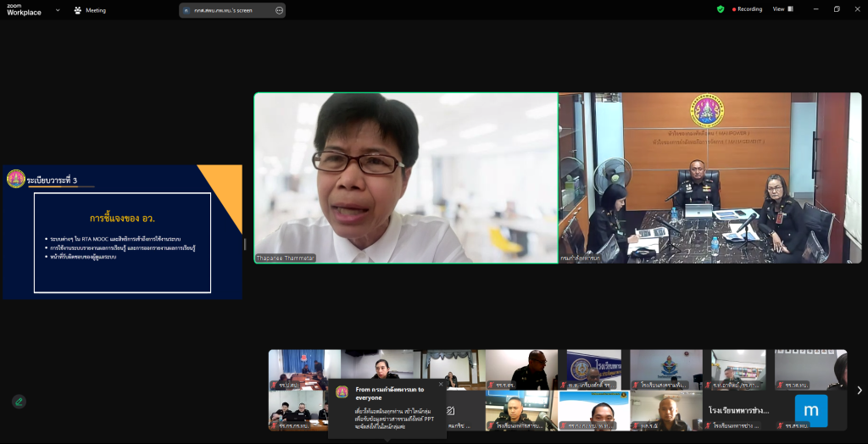Open the chat message from กรมกำลังพลทหารบก
Viewport: 868px width, 444px height.
(387, 408)
